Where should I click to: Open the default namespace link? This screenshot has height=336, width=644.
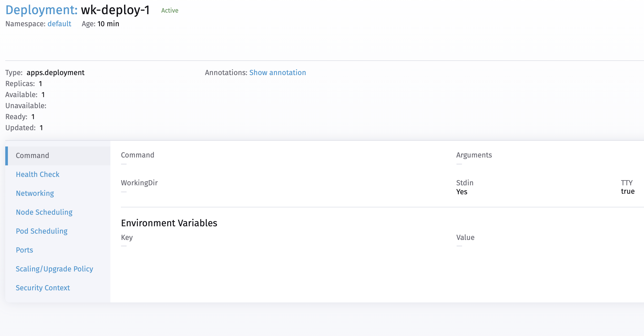point(59,24)
